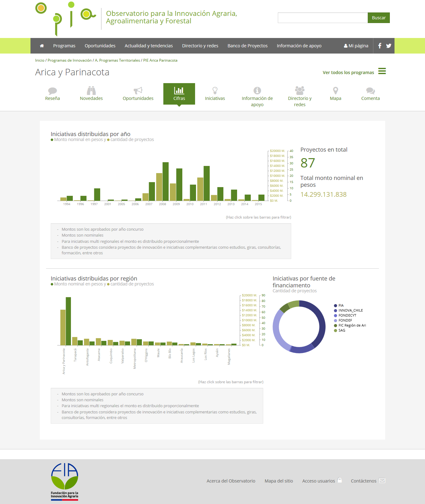Open Banco de Proyectos menu
Viewport: 425px width, 504px height.
click(247, 46)
